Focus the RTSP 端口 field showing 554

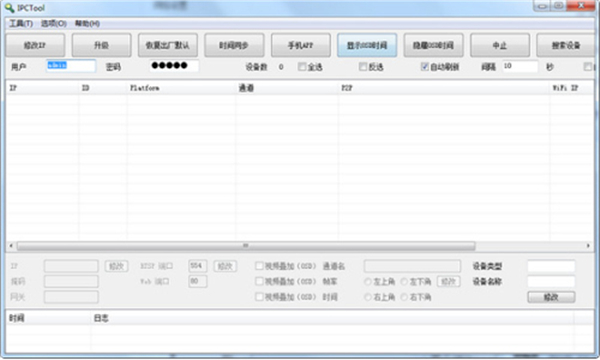pos(198,266)
